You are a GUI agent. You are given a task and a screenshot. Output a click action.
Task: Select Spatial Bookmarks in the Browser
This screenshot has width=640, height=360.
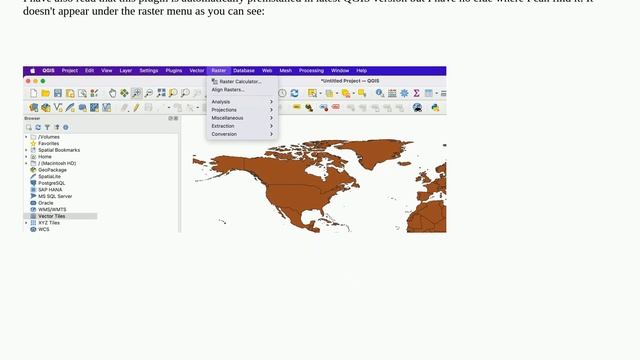(59, 150)
